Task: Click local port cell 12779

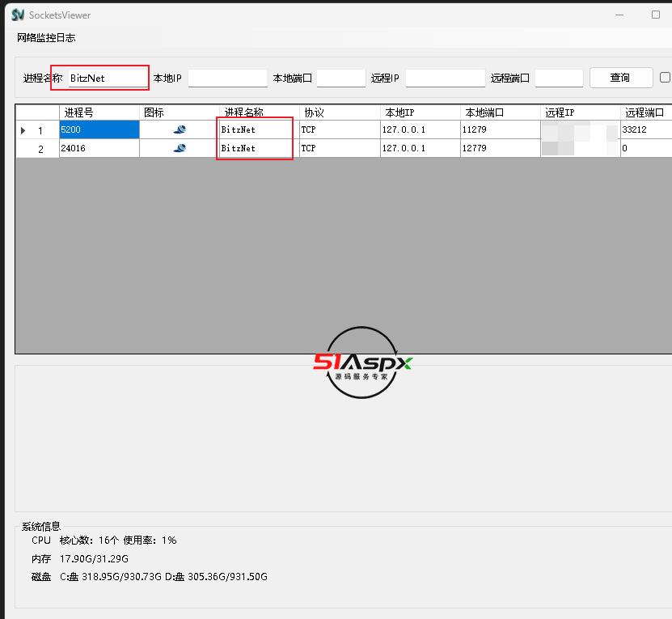Action: click(x=500, y=148)
